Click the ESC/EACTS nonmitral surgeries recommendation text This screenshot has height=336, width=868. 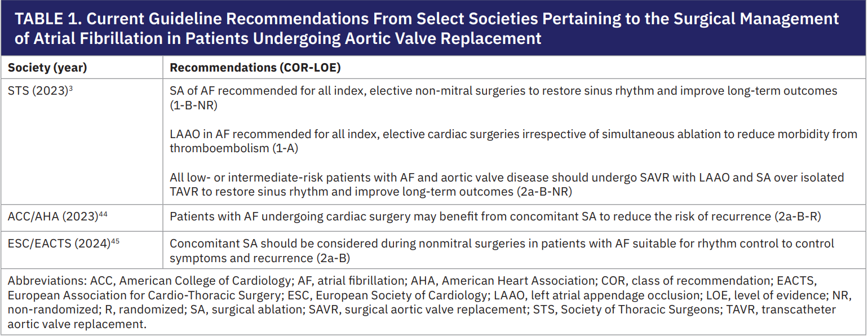click(502, 244)
